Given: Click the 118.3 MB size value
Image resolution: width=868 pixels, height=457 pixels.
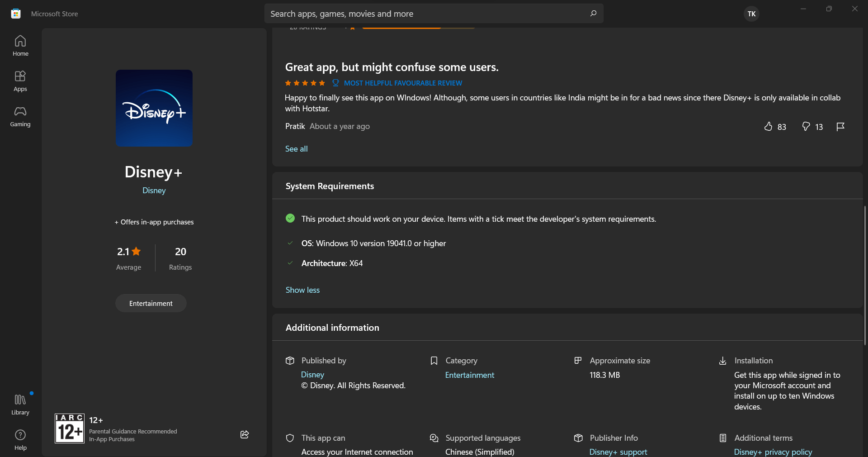Looking at the screenshot, I should [x=605, y=375].
